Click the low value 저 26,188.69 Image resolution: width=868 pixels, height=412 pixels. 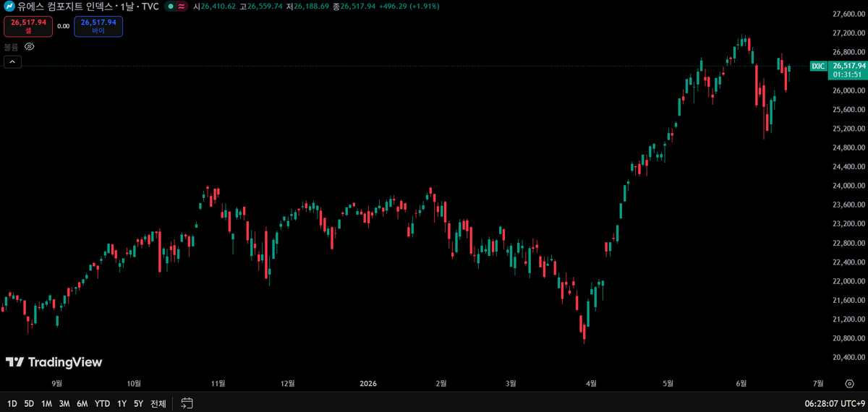307,7
